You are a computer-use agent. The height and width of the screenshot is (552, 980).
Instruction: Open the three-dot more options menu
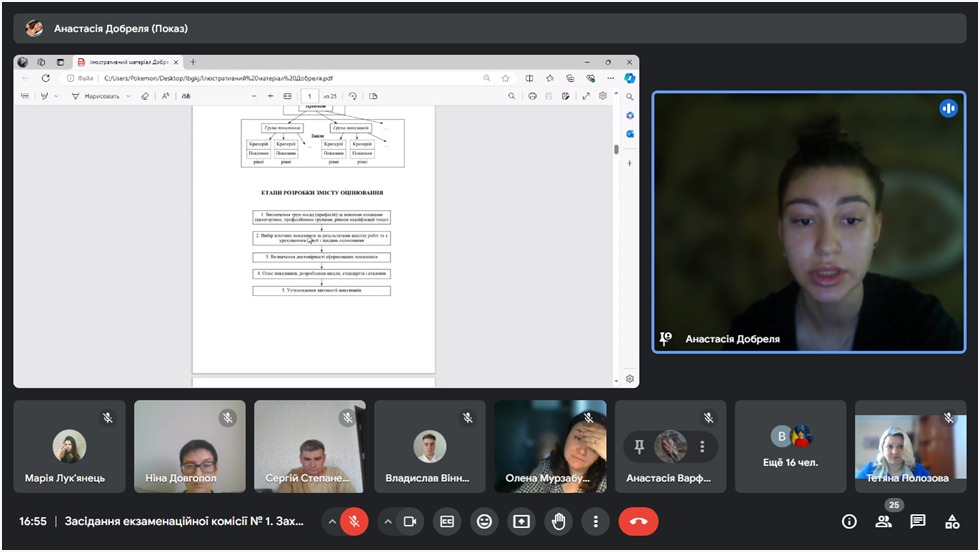pyautogui.click(x=595, y=521)
